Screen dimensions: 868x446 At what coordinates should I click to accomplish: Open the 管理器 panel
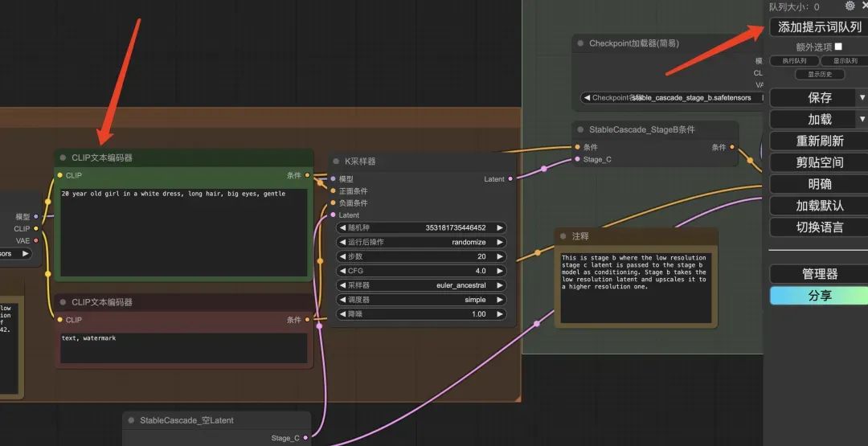[818, 274]
